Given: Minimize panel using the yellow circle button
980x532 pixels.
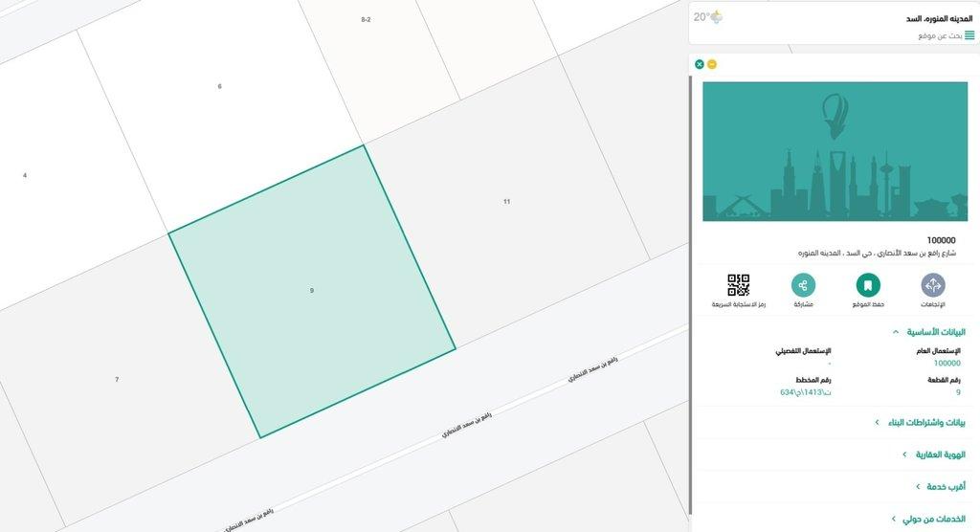Looking at the screenshot, I should tap(712, 64).
